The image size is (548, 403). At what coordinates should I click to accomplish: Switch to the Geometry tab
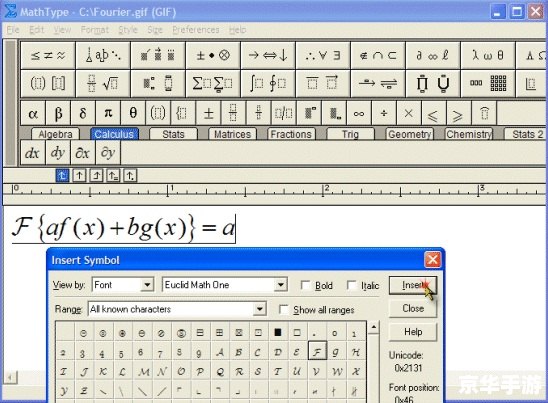[x=409, y=134]
